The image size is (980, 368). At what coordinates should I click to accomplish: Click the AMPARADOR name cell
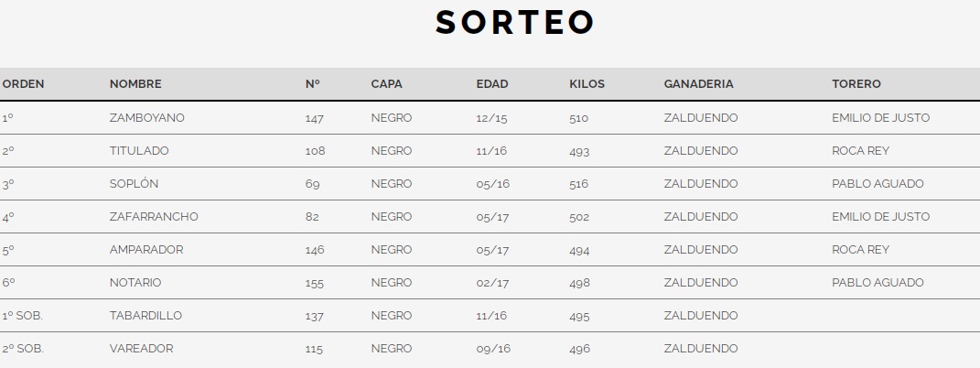[146, 250]
